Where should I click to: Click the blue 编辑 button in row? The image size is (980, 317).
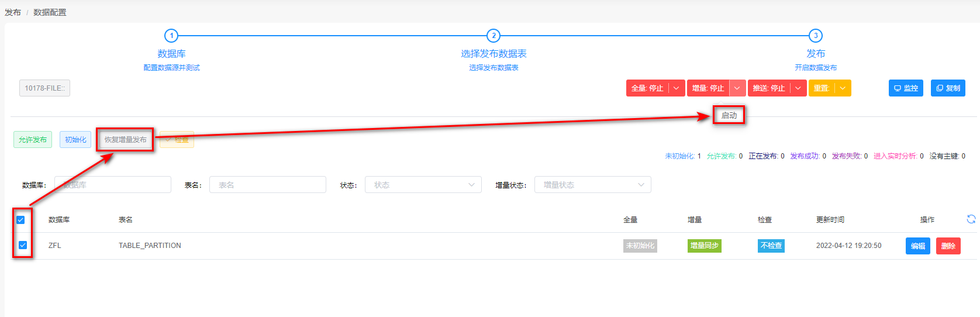917,246
